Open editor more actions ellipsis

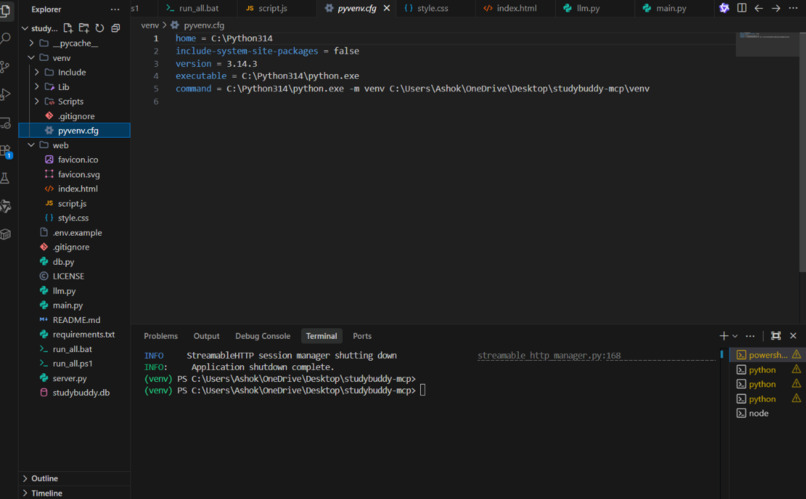click(x=793, y=8)
